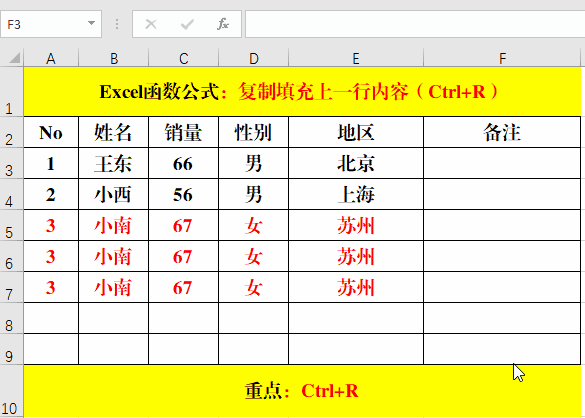
Task: Select row 9 header
Action: (11, 349)
